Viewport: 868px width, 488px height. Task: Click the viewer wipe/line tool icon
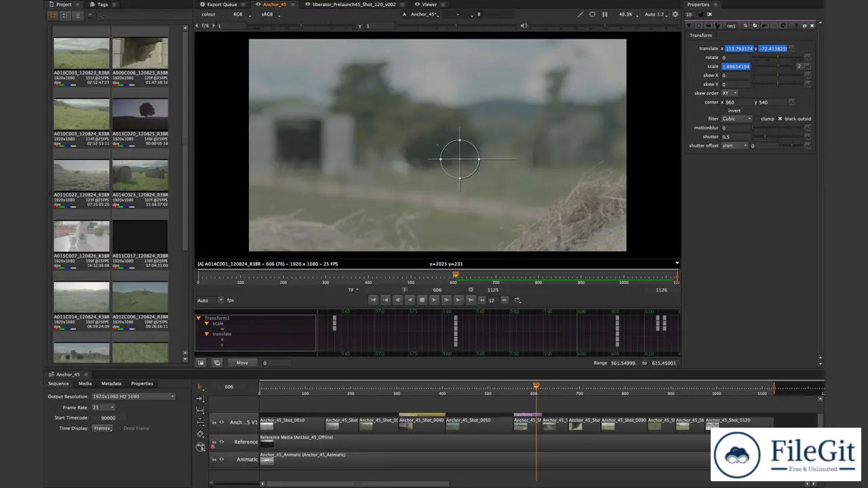[x=580, y=14]
